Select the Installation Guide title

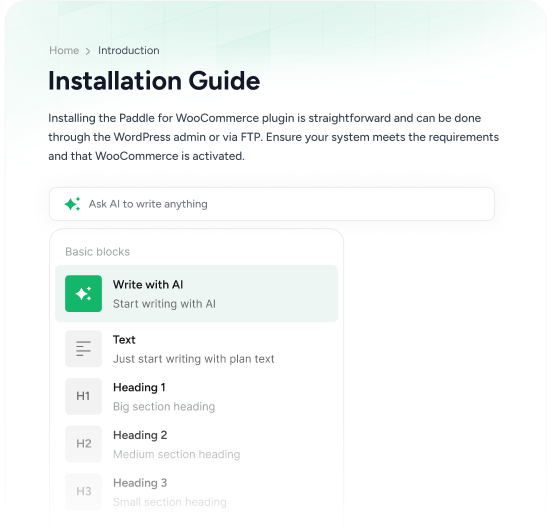(x=154, y=81)
